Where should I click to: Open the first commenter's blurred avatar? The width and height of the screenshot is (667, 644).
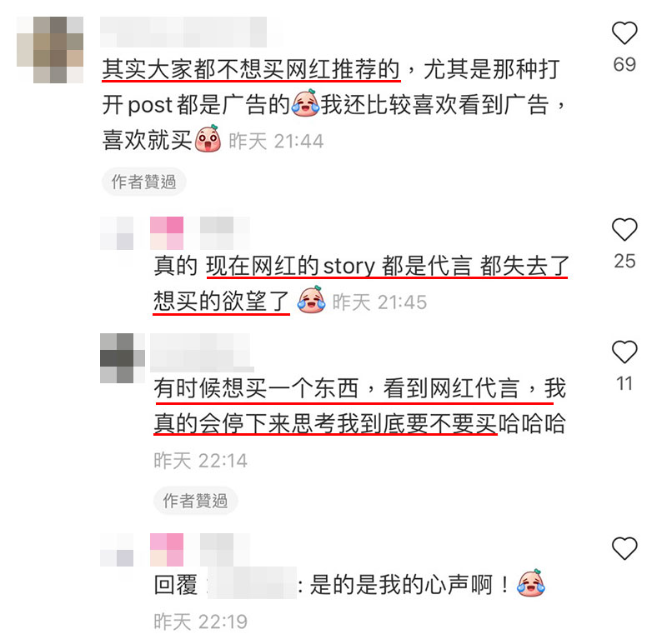coord(50,50)
